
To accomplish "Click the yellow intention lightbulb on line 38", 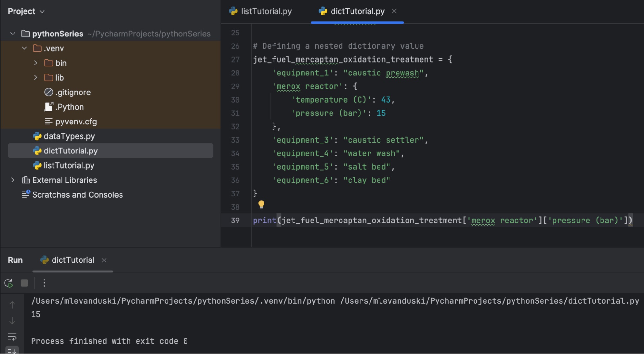I will click(261, 204).
